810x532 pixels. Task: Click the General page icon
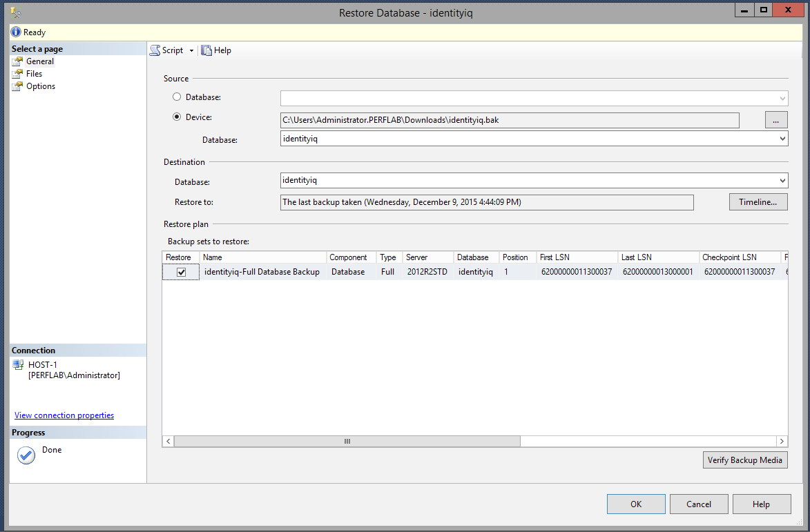[x=17, y=61]
